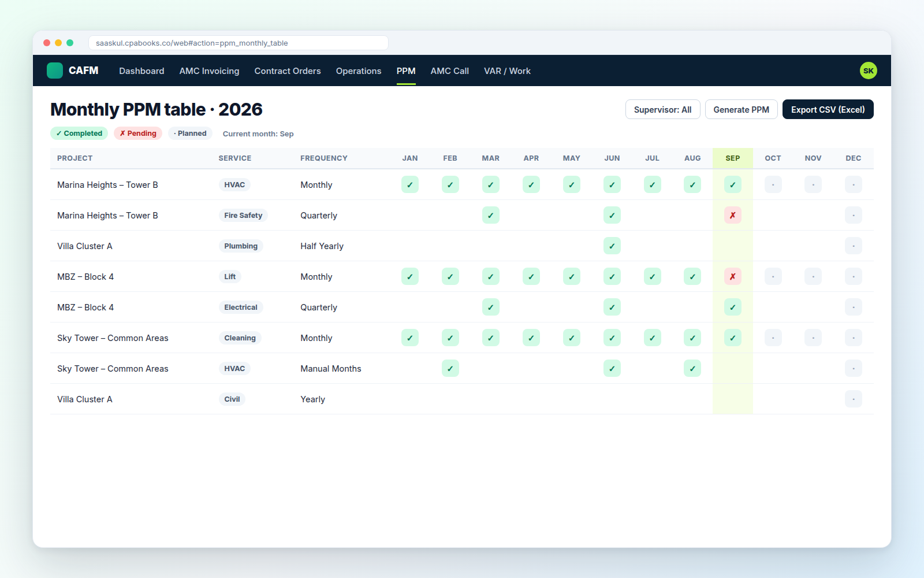Screen dimensions: 924x578
Task: Click the completed Sep check for Electrical
Action: 732,307
